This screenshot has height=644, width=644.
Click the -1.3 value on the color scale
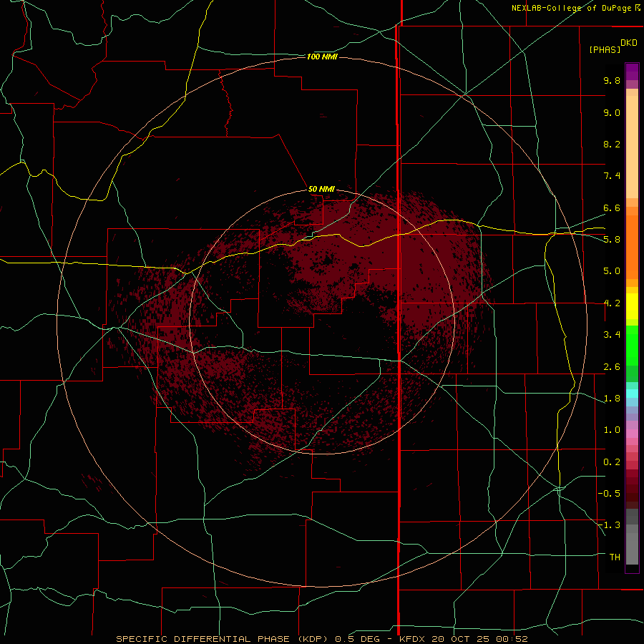point(609,525)
